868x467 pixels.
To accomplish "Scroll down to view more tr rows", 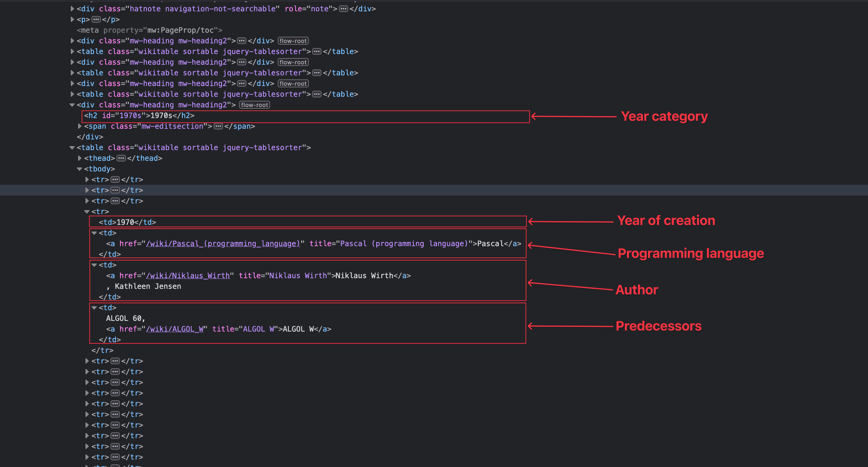I will click(x=115, y=460).
